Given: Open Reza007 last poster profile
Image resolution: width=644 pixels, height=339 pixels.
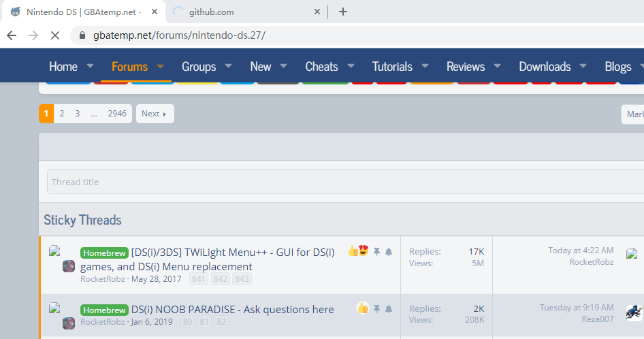Looking at the screenshot, I should coord(598,319).
